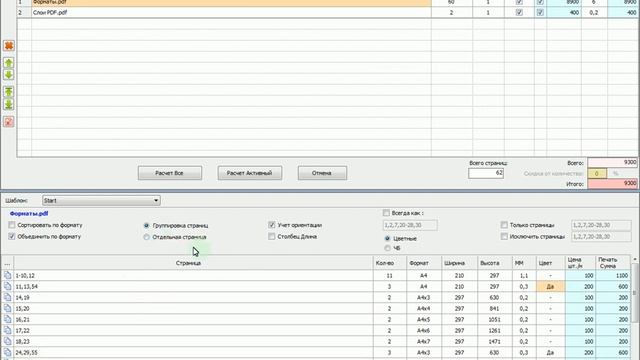Enable 'Сортировать по формату' checkbox

point(12,225)
